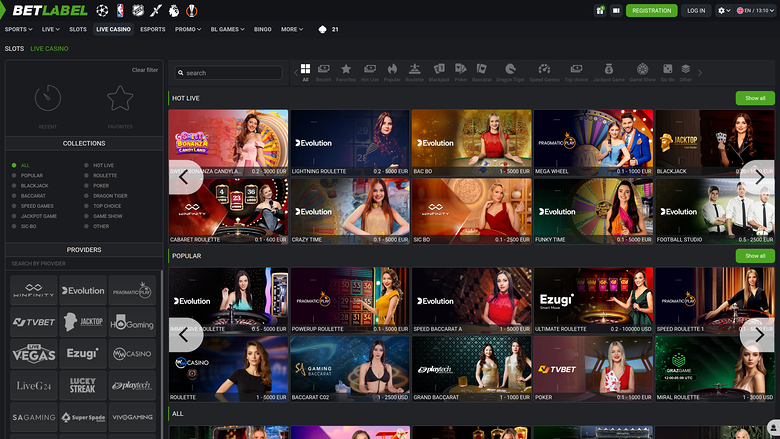
Task: Filter games by Blackjack category icon
Action: click(439, 72)
